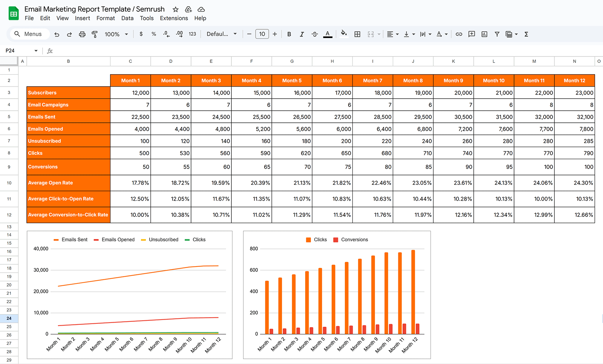Click the insert link icon

click(459, 34)
